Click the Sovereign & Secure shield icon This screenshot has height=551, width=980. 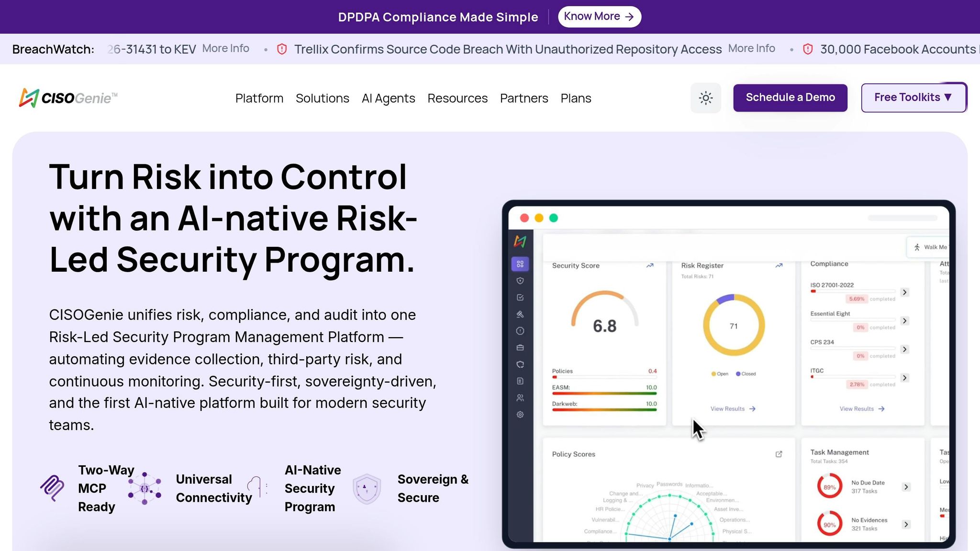(367, 489)
